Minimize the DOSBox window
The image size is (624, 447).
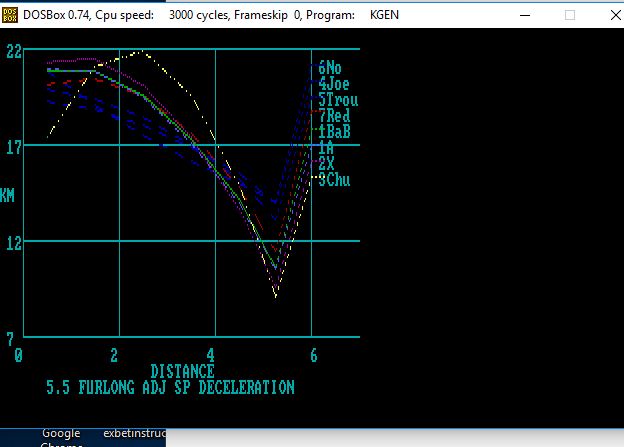[x=525, y=15]
